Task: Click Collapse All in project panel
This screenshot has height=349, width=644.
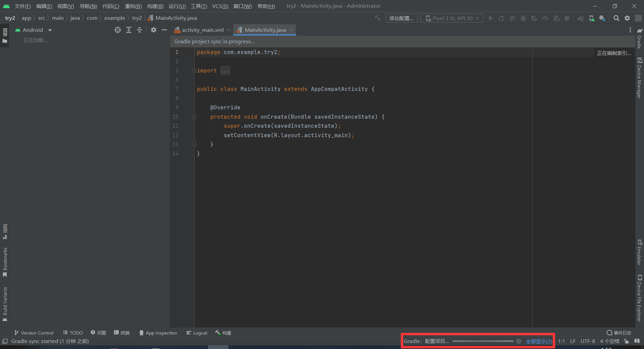Action: click(x=140, y=30)
